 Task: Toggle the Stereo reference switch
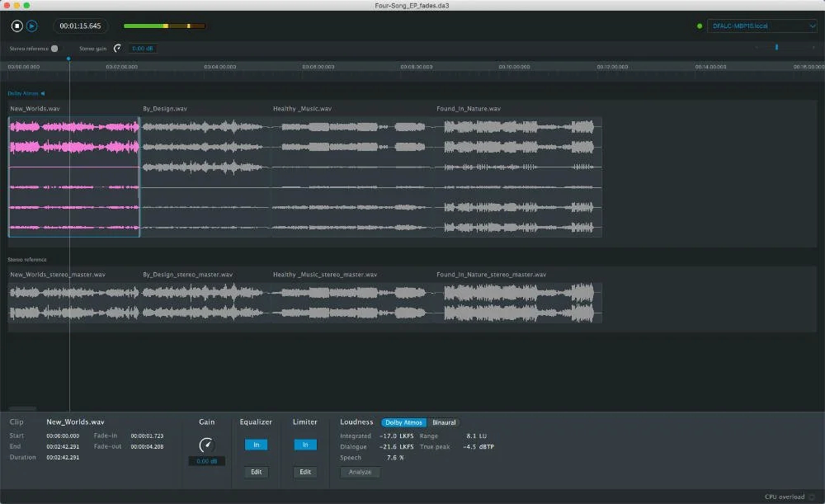pos(54,49)
